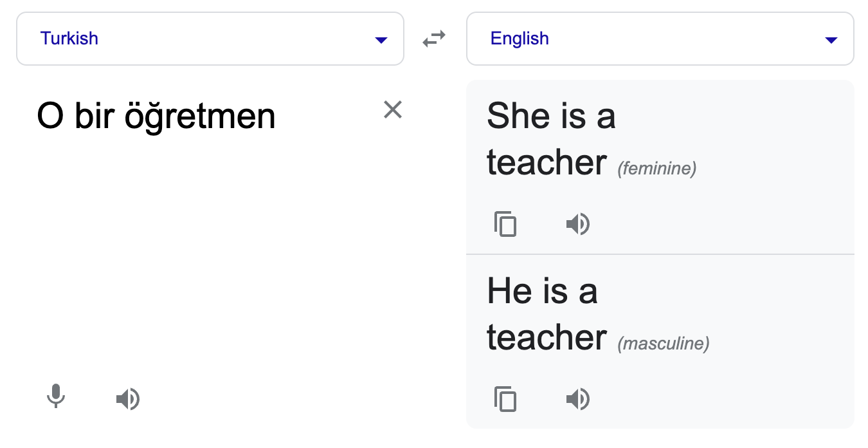The height and width of the screenshot is (448, 868).
Task: Click the word "She" in the translation
Action: tap(518, 116)
